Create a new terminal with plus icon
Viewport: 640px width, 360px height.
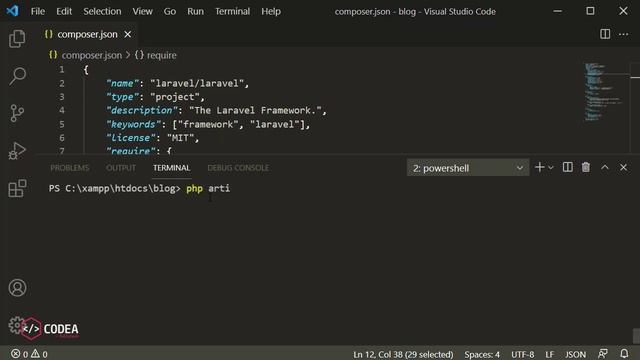(540, 167)
